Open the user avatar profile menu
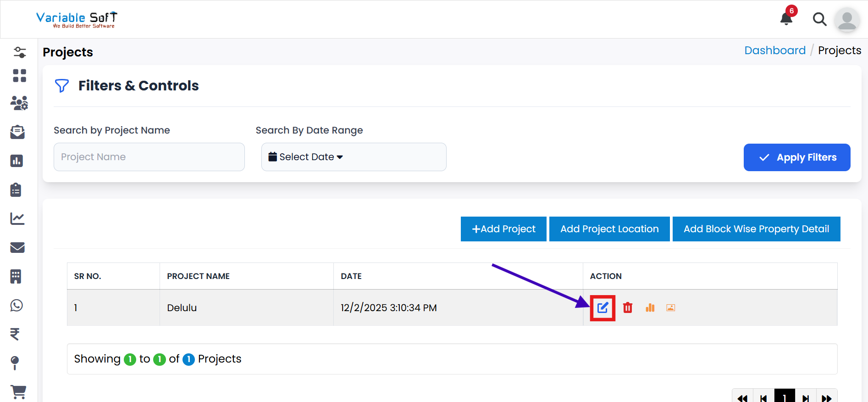 [x=846, y=20]
